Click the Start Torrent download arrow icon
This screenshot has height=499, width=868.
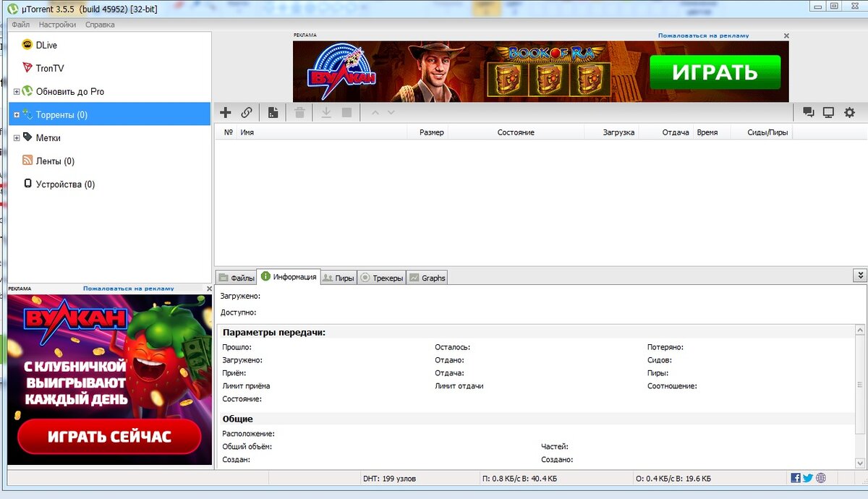[326, 113]
